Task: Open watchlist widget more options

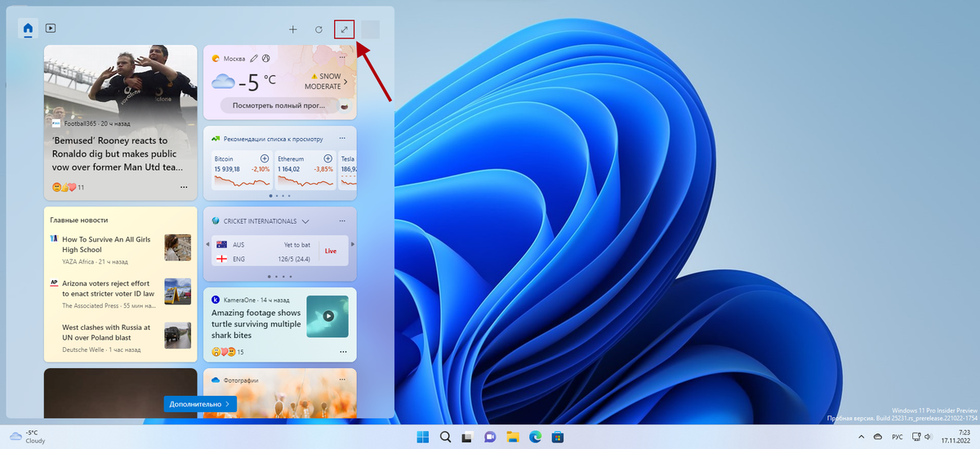Action: click(343, 139)
